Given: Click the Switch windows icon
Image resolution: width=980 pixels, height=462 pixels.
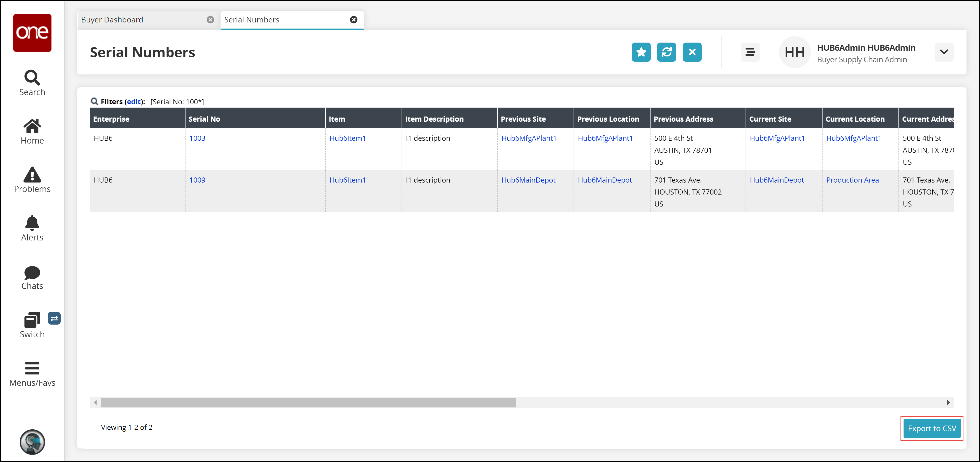Looking at the screenshot, I should [x=32, y=320].
